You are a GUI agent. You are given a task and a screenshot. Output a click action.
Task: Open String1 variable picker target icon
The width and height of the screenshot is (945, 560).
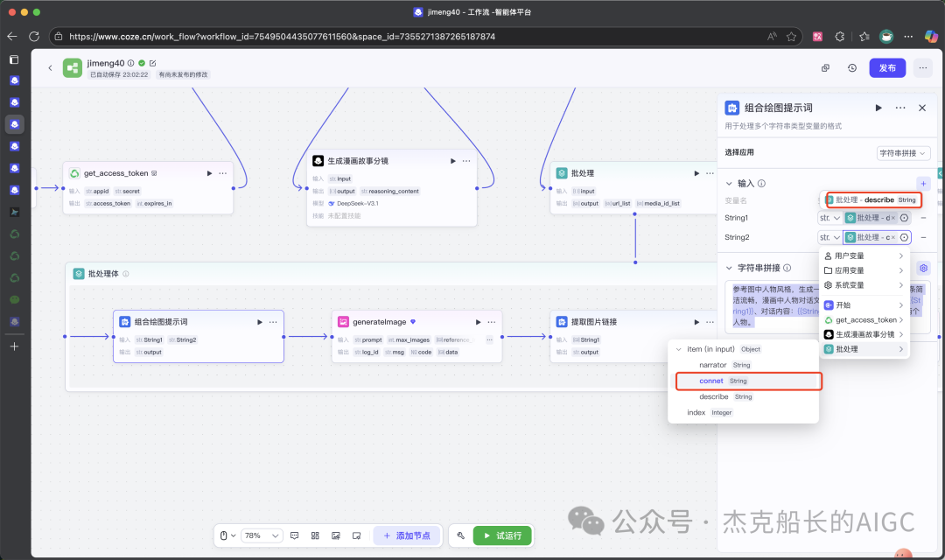click(x=904, y=218)
